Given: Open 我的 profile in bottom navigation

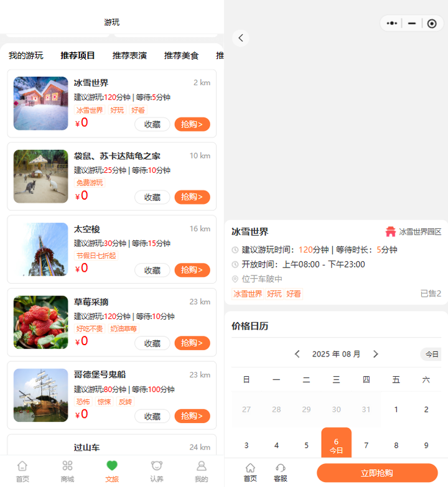Looking at the screenshot, I should click(x=202, y=471).
